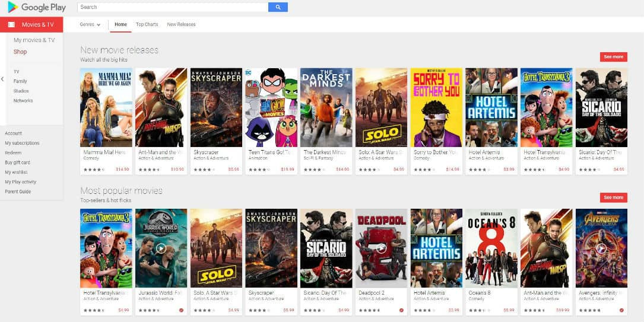This screenshot has width=644, height=322.
Task: Open the New Releases tab
Action: [x=181, y=25]
